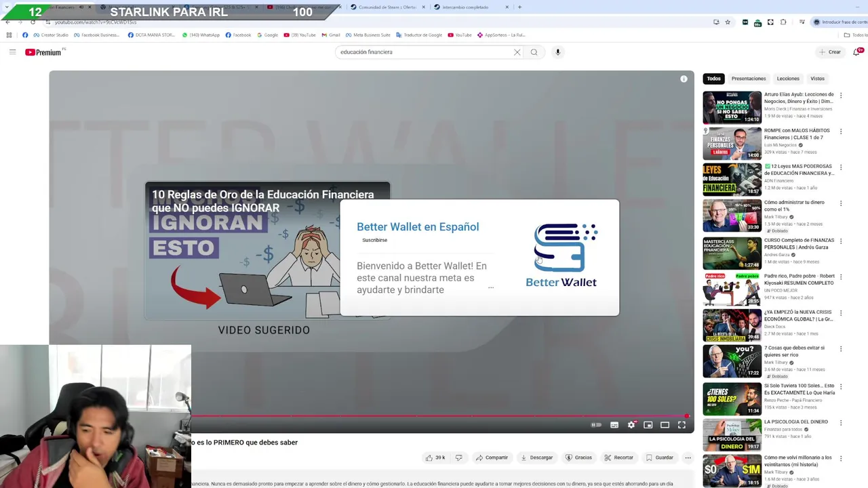Show video info card icon
The image size is (868, 488).
(x=684, y=79)
